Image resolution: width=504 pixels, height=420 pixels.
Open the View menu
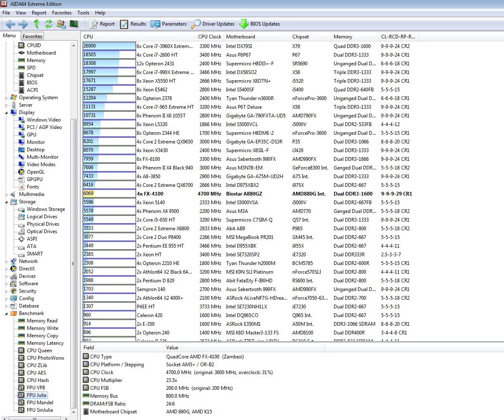coord(21,13)
